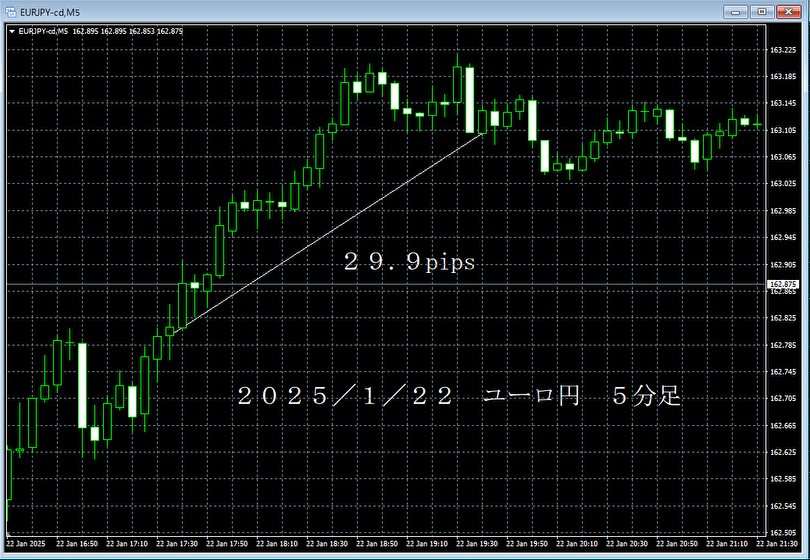Click the 162.945 price scale label
Viewport: 810px width, 560px height.
783,238
